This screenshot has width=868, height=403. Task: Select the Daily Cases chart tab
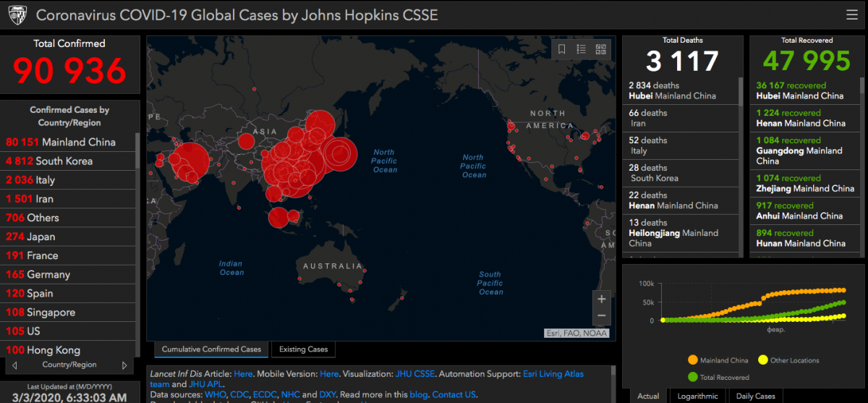756,396
